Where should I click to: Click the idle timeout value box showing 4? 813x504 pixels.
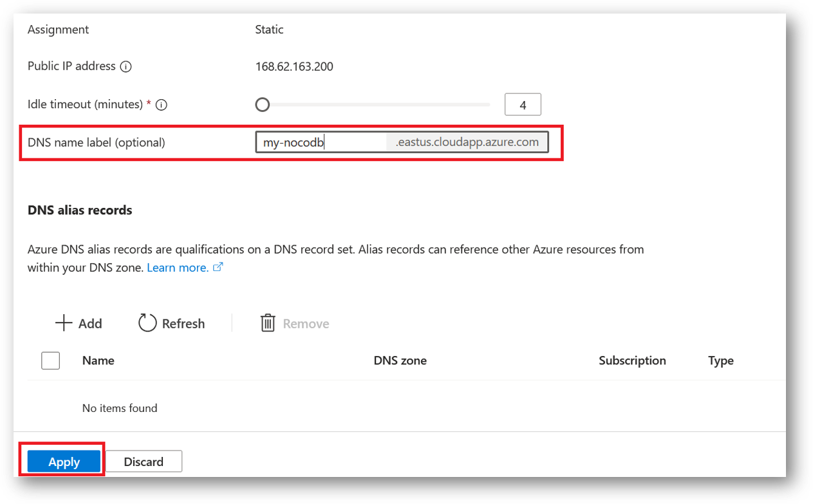pyautogui.click(x=523, y=104)
